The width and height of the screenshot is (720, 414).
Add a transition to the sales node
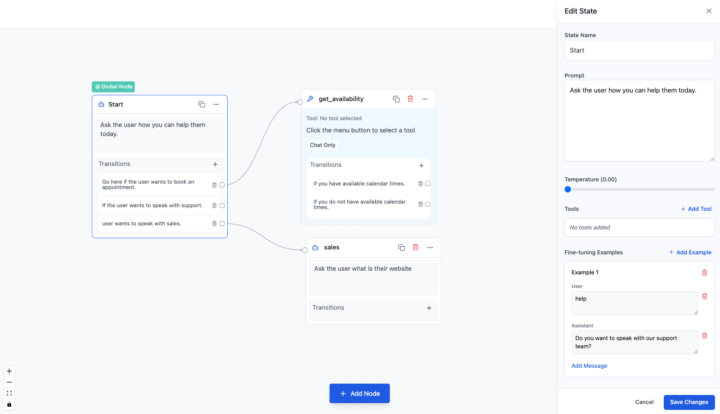click(x=428, y=308)
